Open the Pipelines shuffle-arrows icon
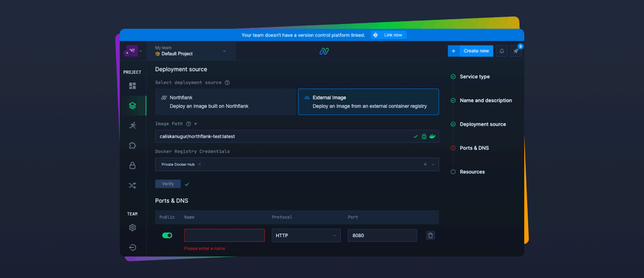The image size is (644, 278). (x=132, y=186)
